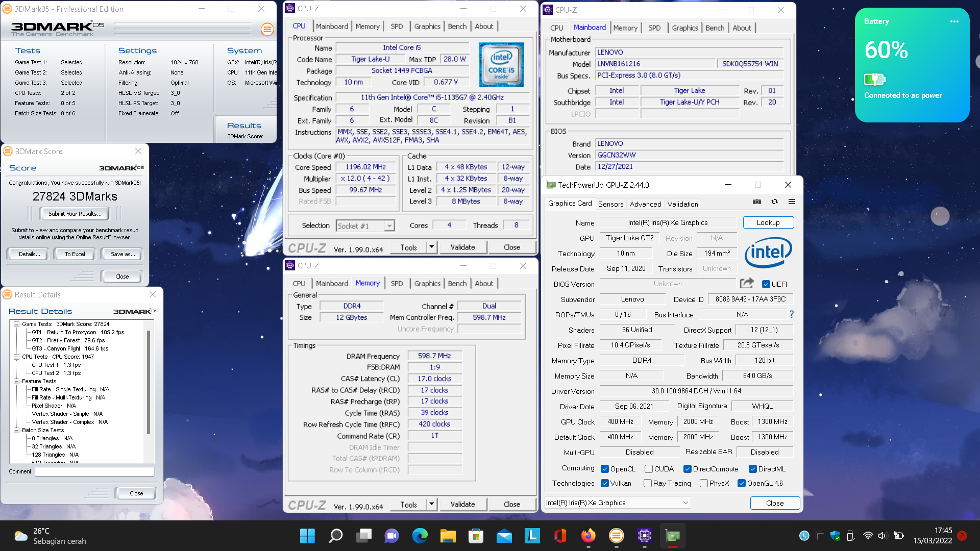Open Tools dropdown arrow in CPU-Z Memory window

[431, 504]
